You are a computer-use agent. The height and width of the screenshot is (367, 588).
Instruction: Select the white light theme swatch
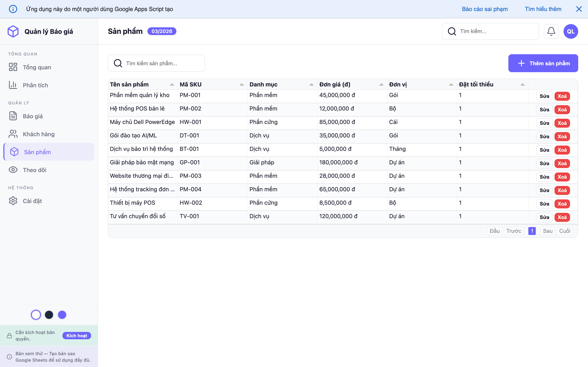(36, 315)
